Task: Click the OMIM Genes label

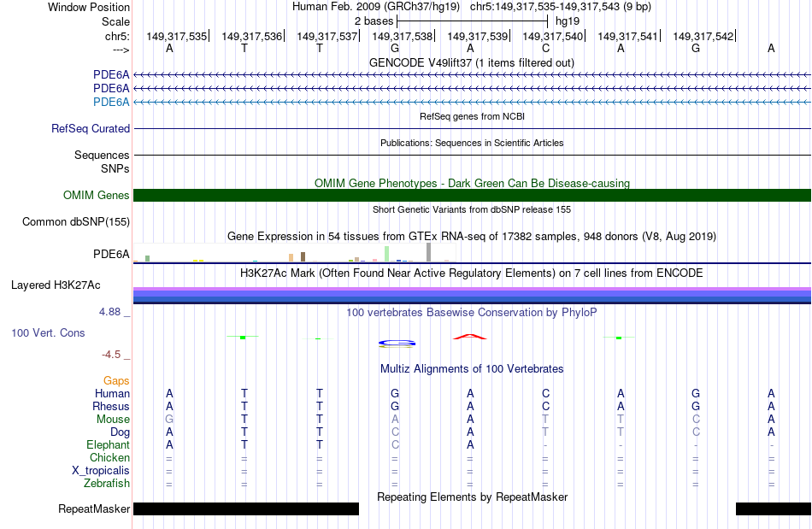Action: pos(96,195)
